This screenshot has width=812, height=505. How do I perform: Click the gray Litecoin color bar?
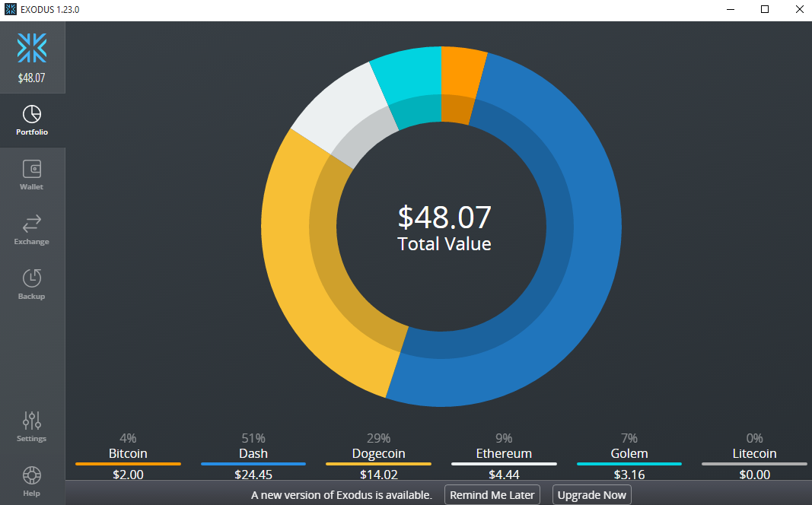[x=754, y=464]
